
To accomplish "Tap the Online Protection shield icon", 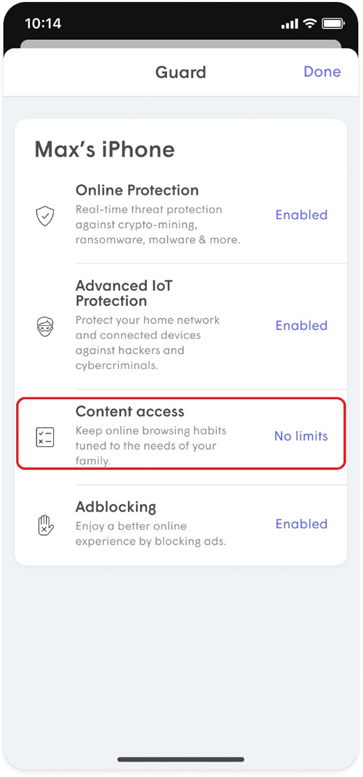I will pos(45,216).
